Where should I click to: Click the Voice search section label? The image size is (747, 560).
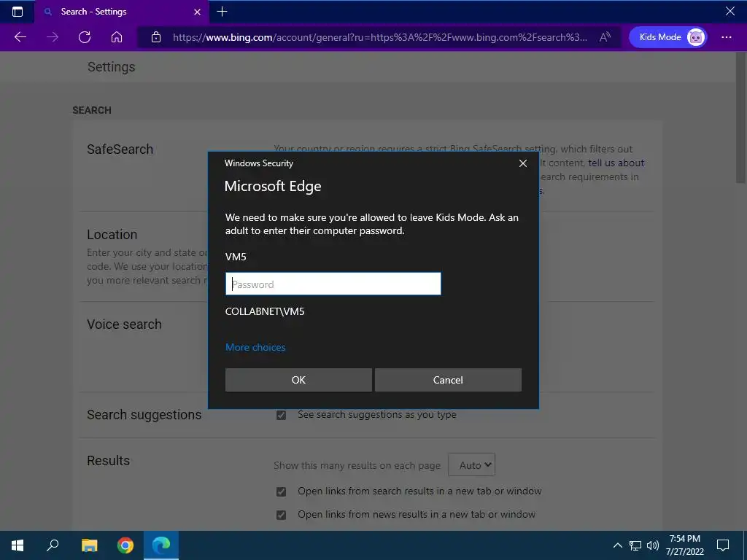(x=124, y=324)
